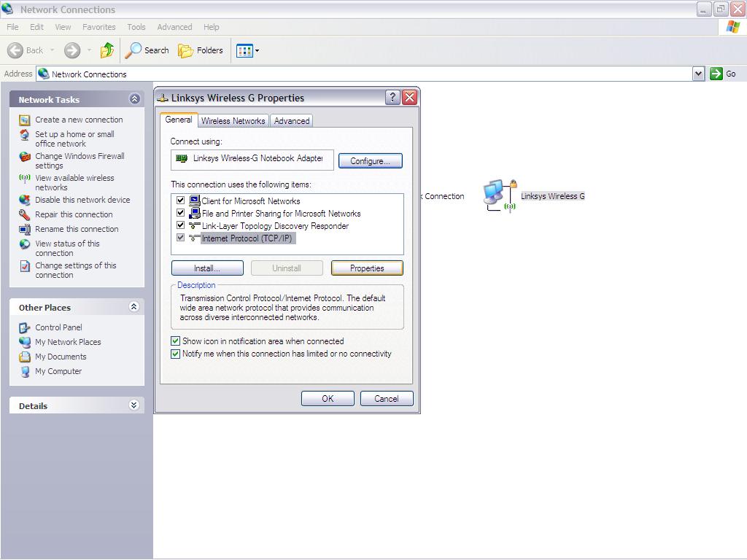Viewport: 747px width, 560px height.
Task: Click the Create a new connection icon
Action: pyautogui.click(x=25, y=120)
